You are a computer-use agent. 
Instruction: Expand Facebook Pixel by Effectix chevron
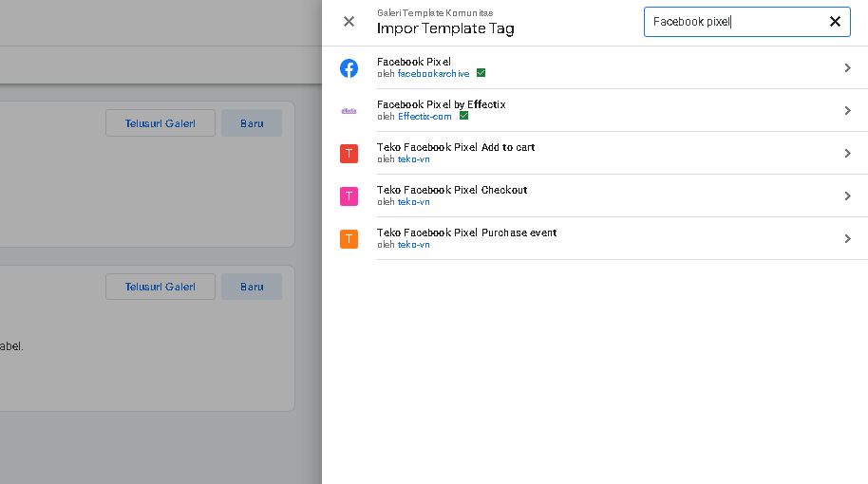pyautogui.click(x=847, y=111)
